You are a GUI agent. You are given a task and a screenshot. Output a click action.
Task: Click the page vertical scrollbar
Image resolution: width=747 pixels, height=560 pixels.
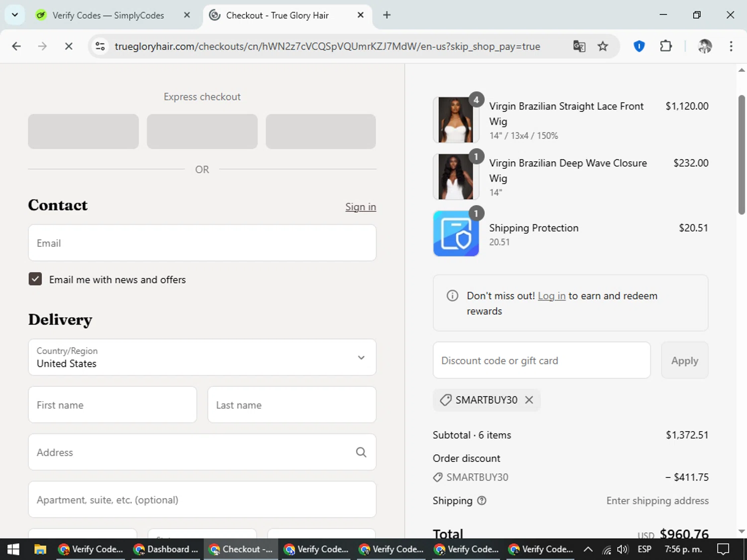(x=742, y=154)
